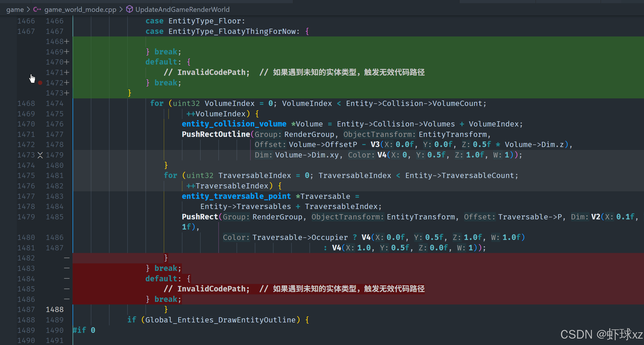Image resolution: width=644 pixels, height=345 pixels.
Task: Click the minus marker on removed line 1482
Action: [67, 258]
